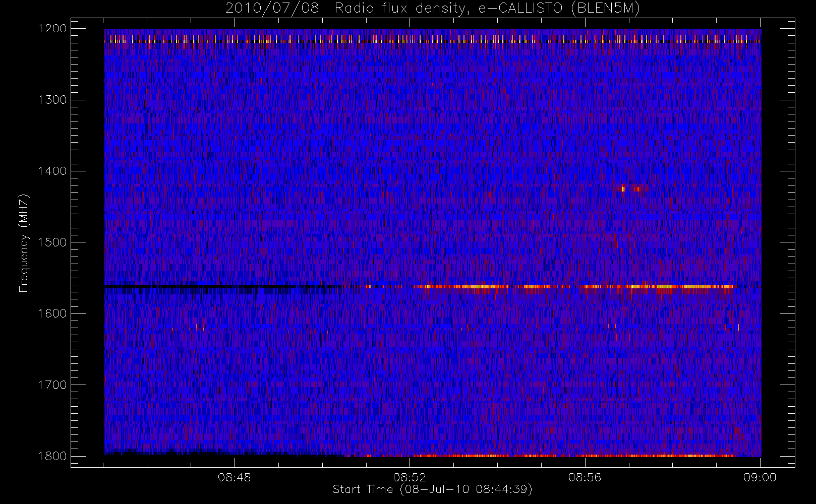The image size is (816, 504).
Task: Click the 1800 frequency tick label
Action: (x=52, y=456)
